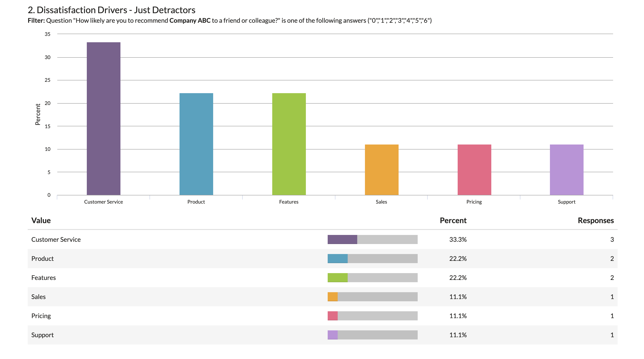The height and width of the screenshot is (359, 644).
Task: Click the green Features chart bar
Action: (289, 144)
